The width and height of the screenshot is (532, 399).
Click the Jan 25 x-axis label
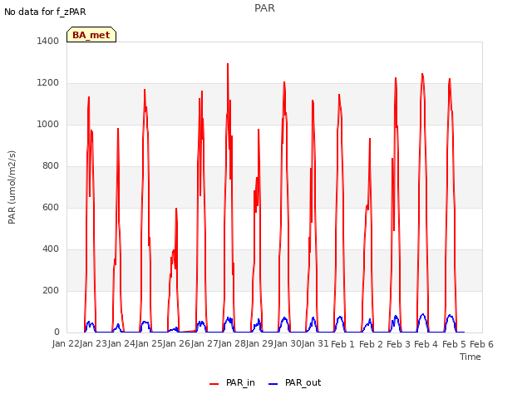149,344
